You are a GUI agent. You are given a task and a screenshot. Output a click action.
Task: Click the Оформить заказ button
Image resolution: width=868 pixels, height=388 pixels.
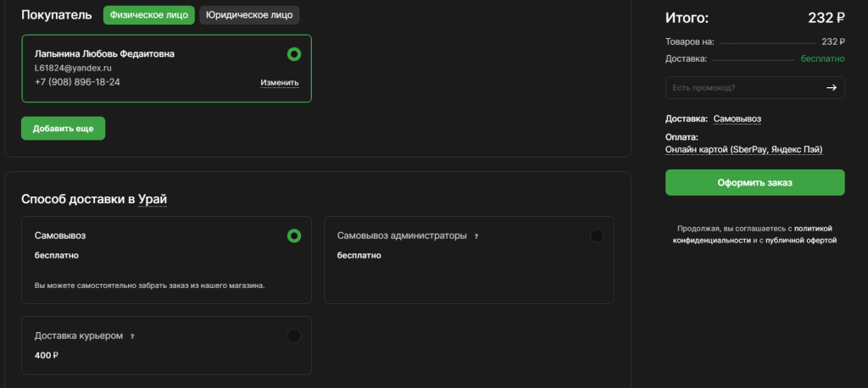tap(754, 182)
